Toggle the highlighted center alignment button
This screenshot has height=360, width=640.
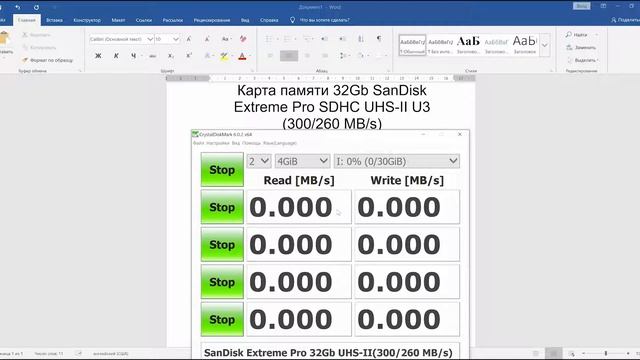pos(289,56)
